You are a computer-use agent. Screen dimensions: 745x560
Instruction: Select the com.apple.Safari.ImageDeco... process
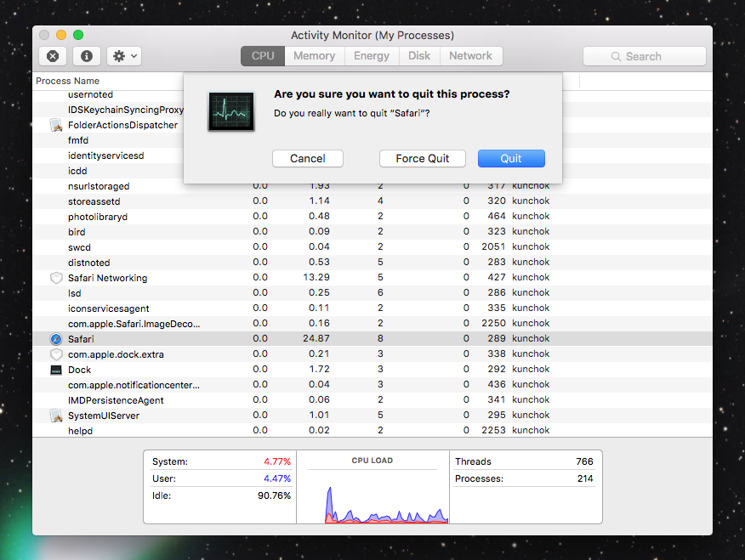click(x=134, y=324)
